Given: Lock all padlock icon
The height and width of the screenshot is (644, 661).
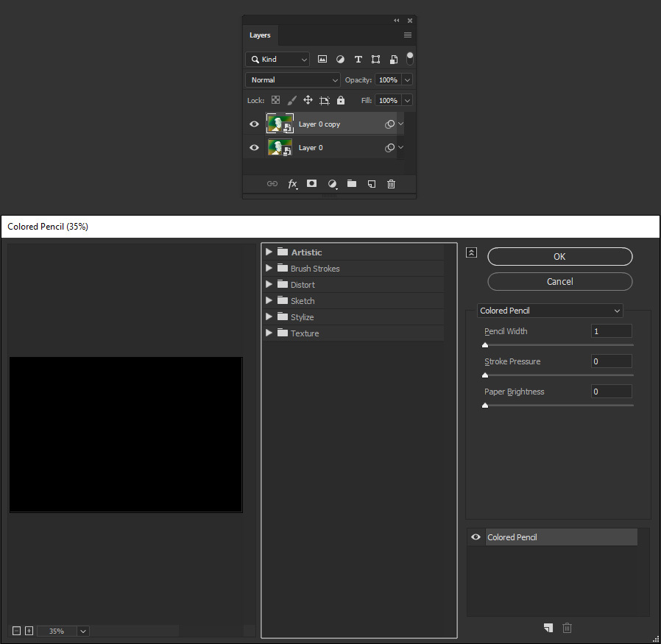Looking at the screenshot, I should (x=341, y=100).
